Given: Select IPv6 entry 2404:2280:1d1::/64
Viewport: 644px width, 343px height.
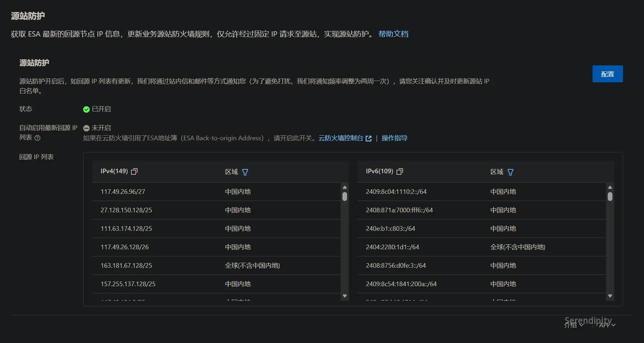Looking at the screenshot, I should pyautogui.click(x=393, y=247).
